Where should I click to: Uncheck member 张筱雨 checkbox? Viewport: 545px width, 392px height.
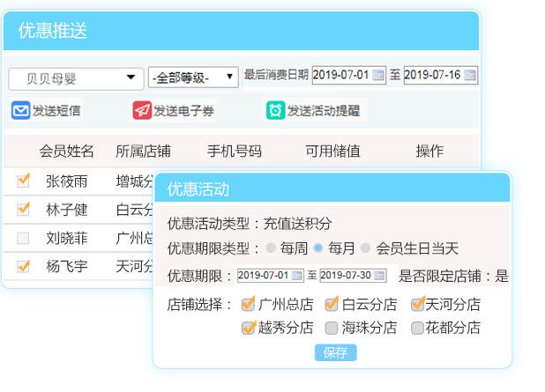click(x=24, y=181)
